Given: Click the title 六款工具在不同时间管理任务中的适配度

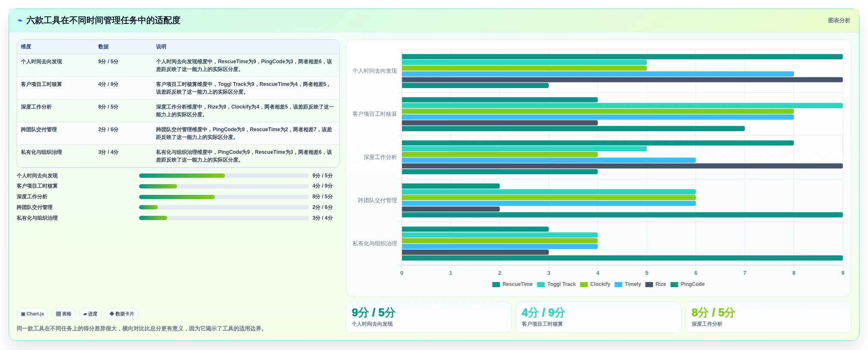Looking at the screenshot, I should tap(104, 21).
